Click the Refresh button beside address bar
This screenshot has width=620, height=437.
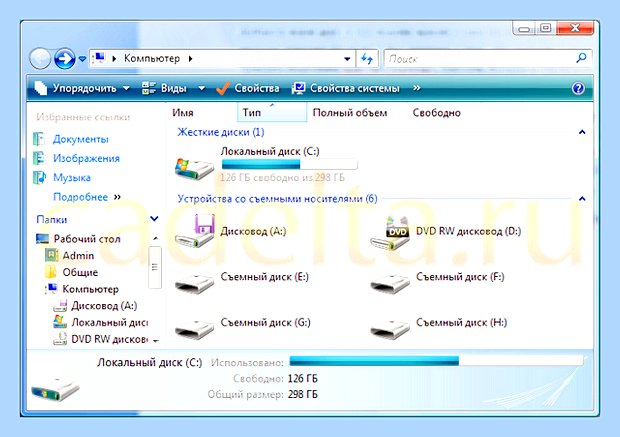(x=367, y=59)
